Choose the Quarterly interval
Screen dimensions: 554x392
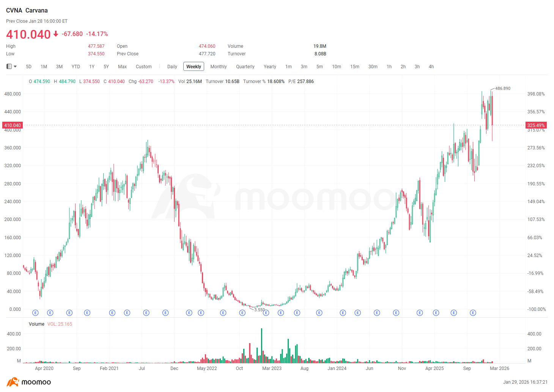(245, 67)
